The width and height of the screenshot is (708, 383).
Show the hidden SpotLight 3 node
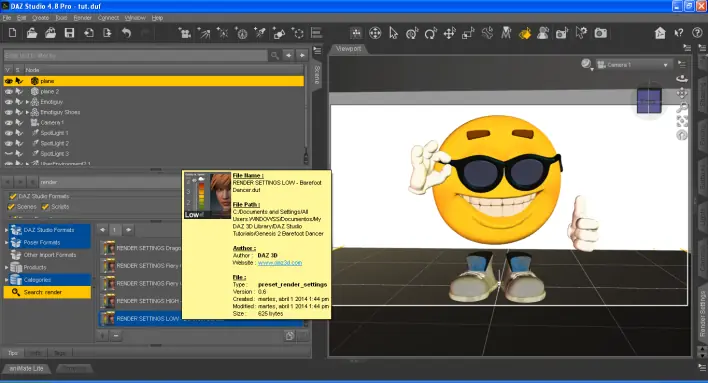click(x=9, y=154)
